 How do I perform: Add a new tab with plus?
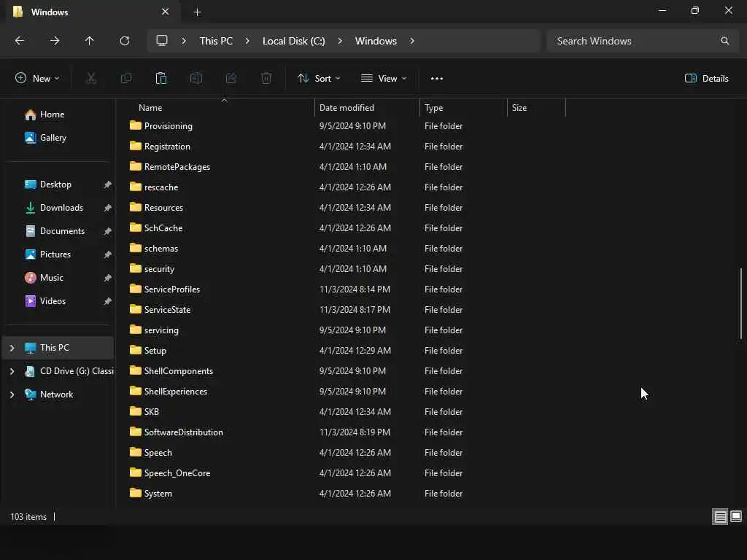click(197, 12)
